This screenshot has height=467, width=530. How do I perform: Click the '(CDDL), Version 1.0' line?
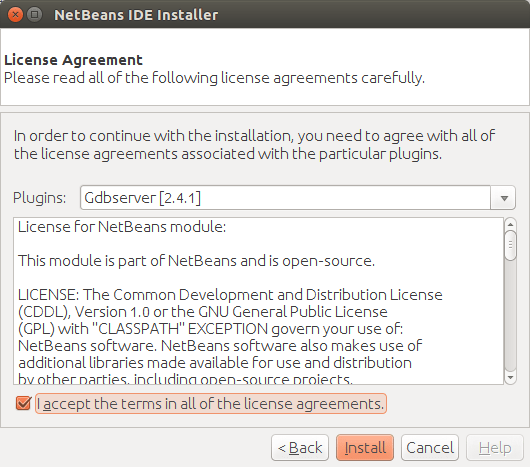(203, 312)
